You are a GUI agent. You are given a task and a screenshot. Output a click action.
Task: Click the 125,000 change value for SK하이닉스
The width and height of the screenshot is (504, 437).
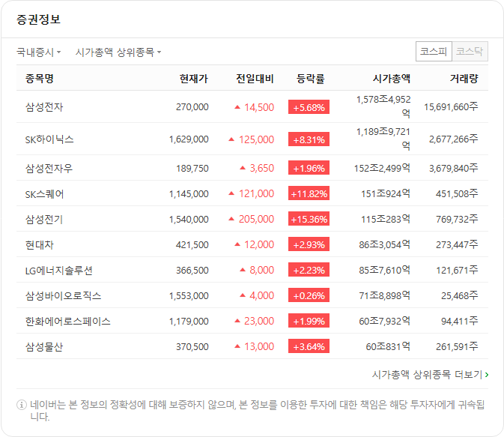point(256,139)
